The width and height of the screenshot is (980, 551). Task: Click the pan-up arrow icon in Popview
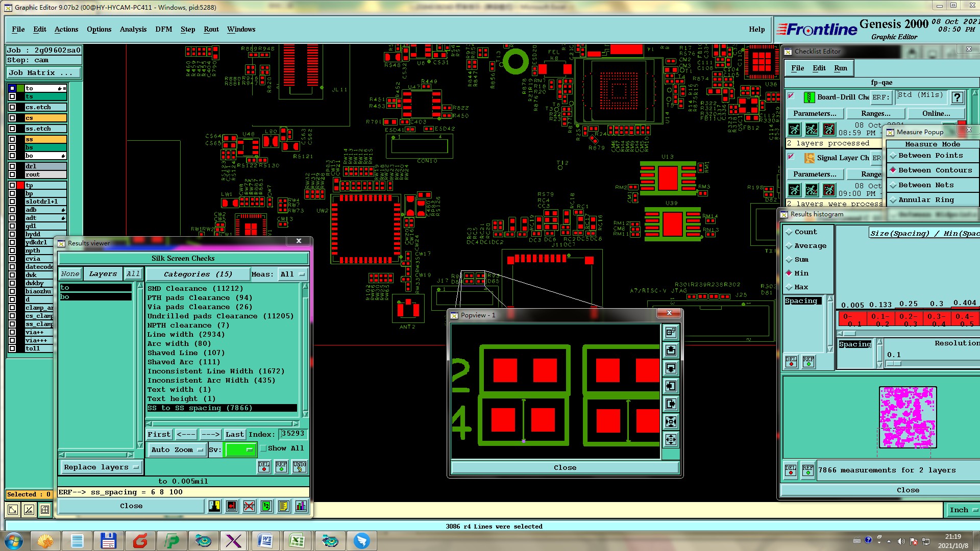pyautogui.click(x=671, y=350)
